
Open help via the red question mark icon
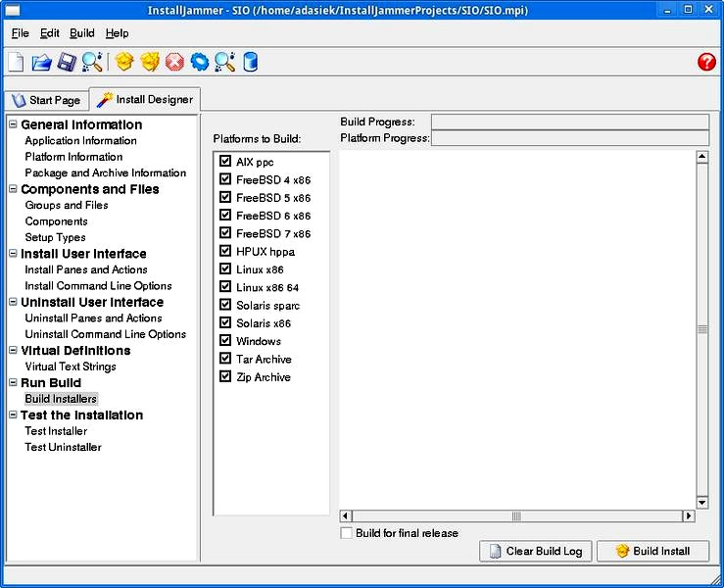(x=706, y=62)
